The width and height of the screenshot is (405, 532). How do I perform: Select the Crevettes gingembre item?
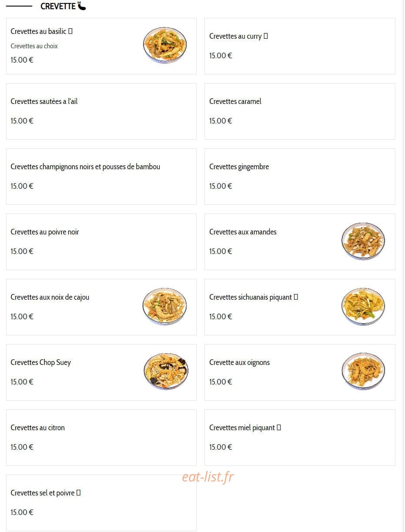[300, 177]
